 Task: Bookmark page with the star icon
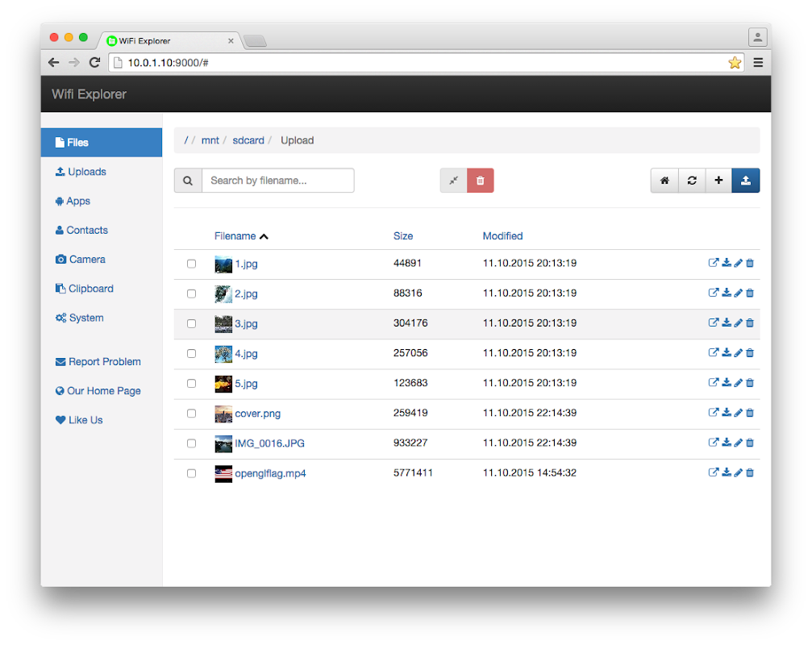[735, 62]
